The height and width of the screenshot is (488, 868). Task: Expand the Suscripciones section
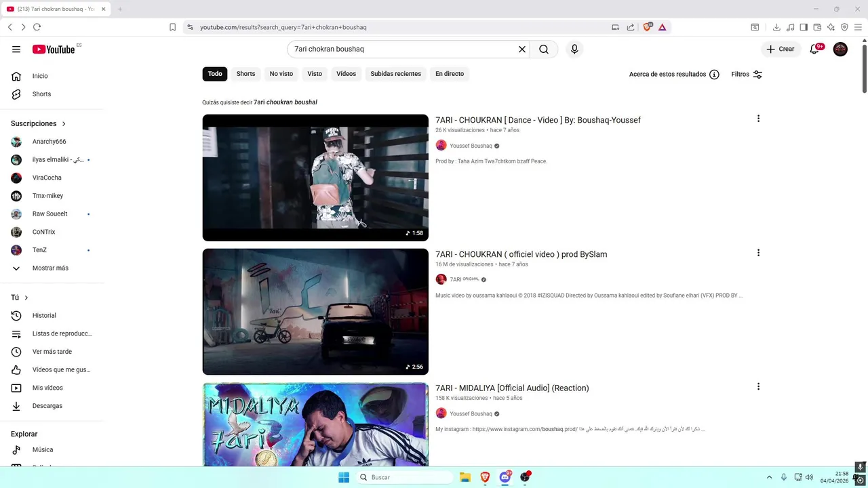(x=38, y=123)
